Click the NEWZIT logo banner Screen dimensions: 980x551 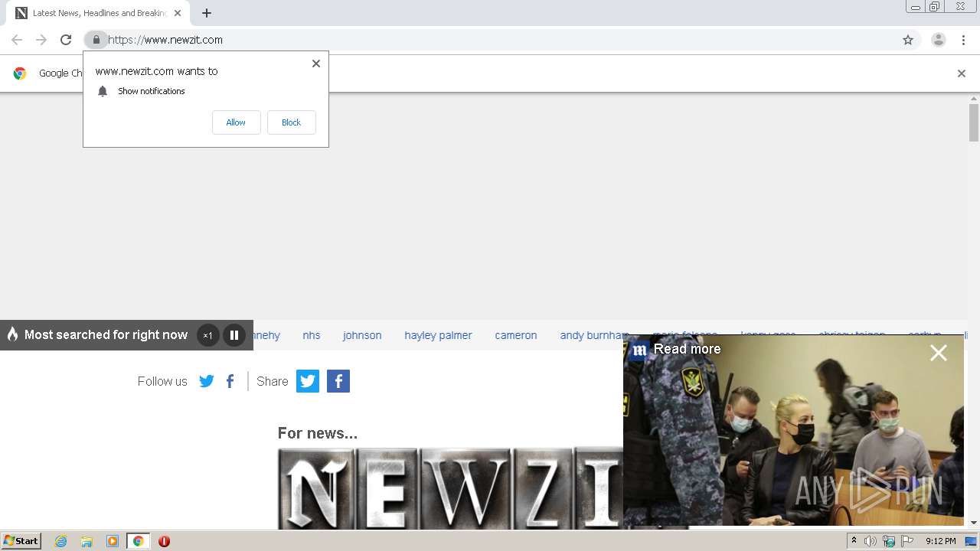[450, 488]
